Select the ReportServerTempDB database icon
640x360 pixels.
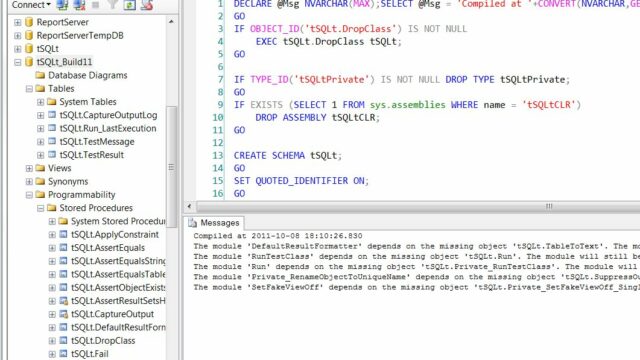pos(29,36)
